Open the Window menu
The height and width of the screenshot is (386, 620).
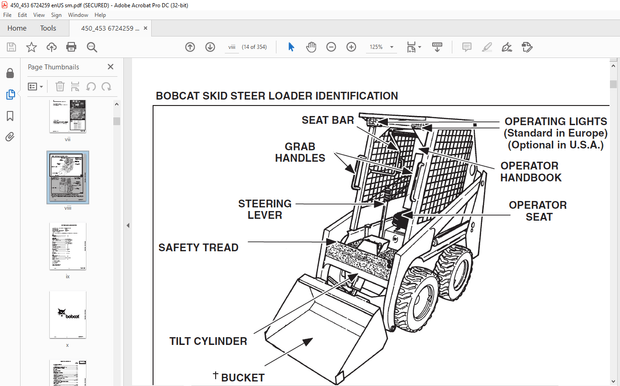click(x=78, y=15)
